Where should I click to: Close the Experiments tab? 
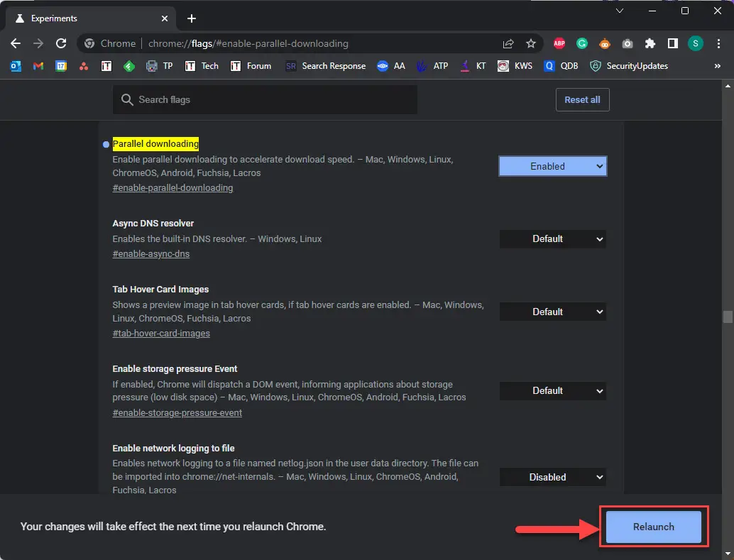click(x=164, y=18)
